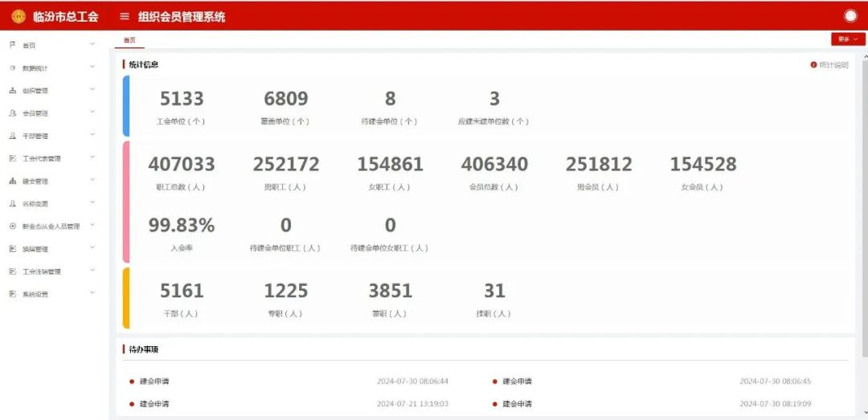Click the edit icon beside 换届管理
The width and height of the screenshot is (868, 420).
point(13,248)
